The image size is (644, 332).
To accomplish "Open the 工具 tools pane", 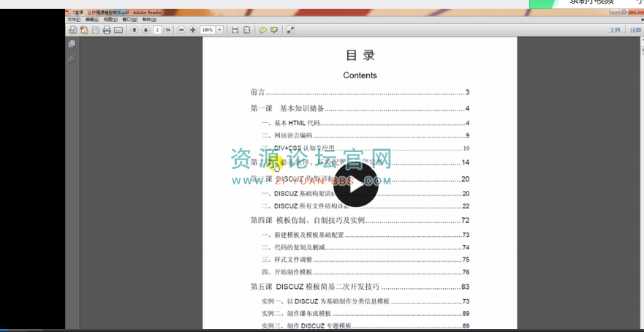I will click(x=615, y=30).
